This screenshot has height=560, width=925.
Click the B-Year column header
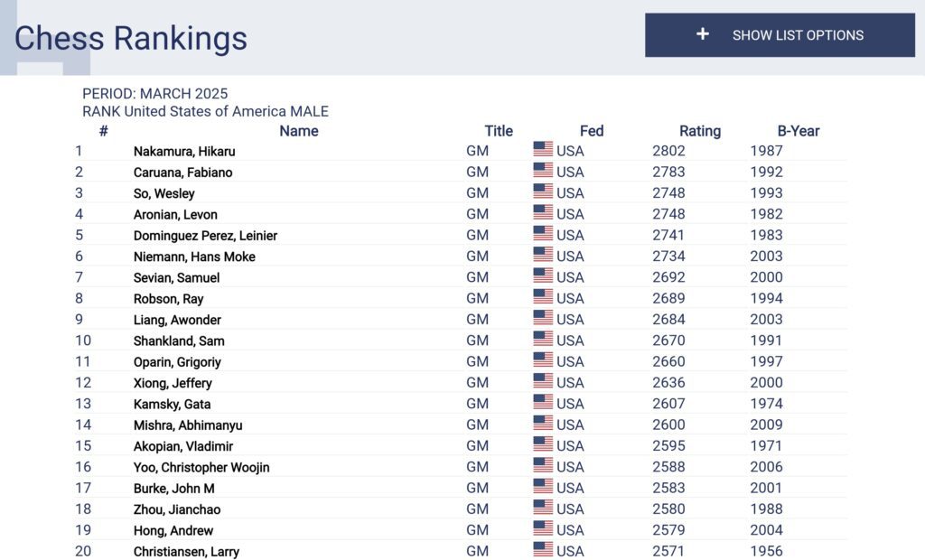(799, 131)
